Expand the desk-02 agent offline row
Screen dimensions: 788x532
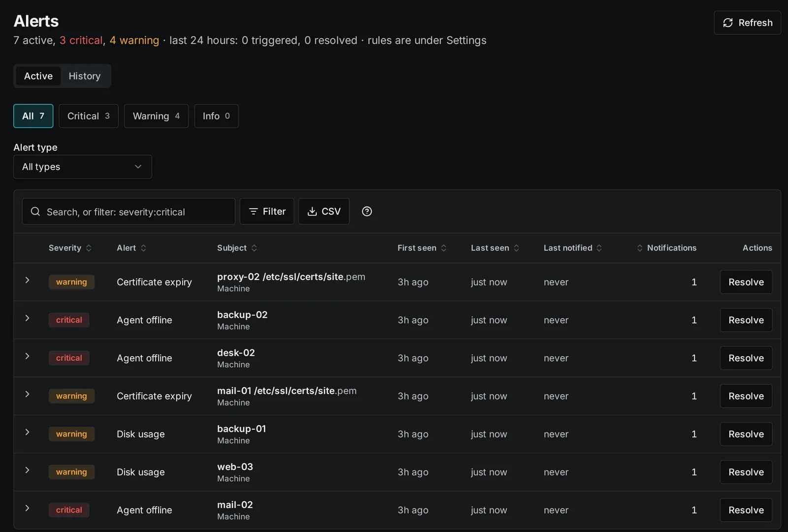click(27, 356)
